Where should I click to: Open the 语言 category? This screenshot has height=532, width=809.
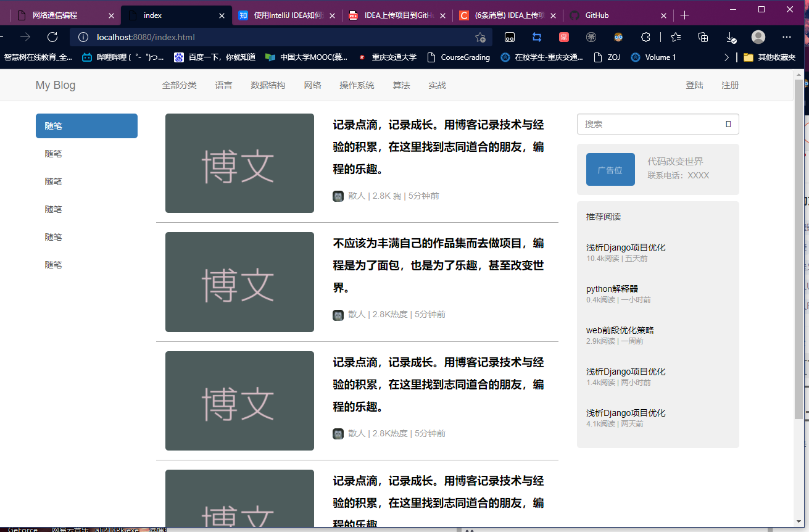223,85
